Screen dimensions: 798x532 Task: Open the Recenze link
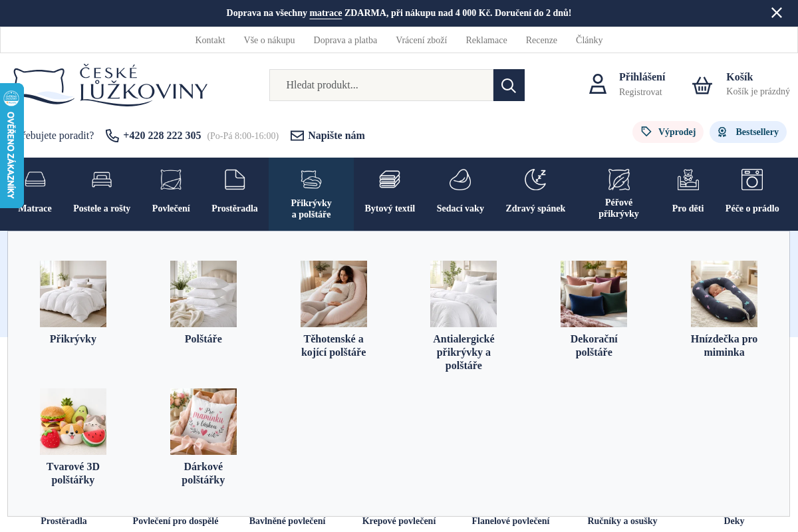(541, 40)
